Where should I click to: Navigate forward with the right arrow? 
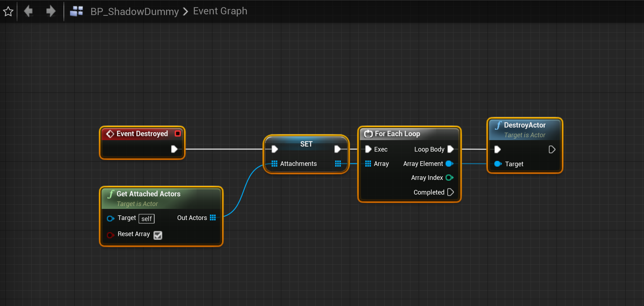click(51, 11)
